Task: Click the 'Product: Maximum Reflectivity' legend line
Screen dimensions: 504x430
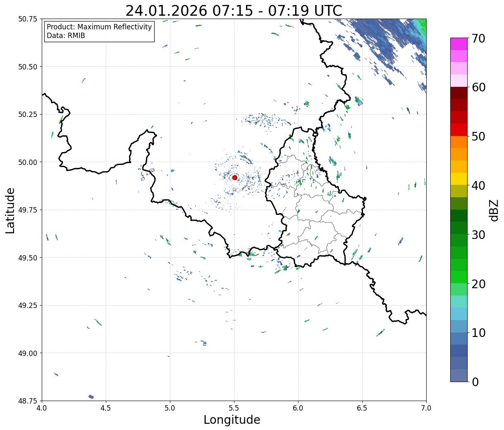Action: [x=99, y=27]
